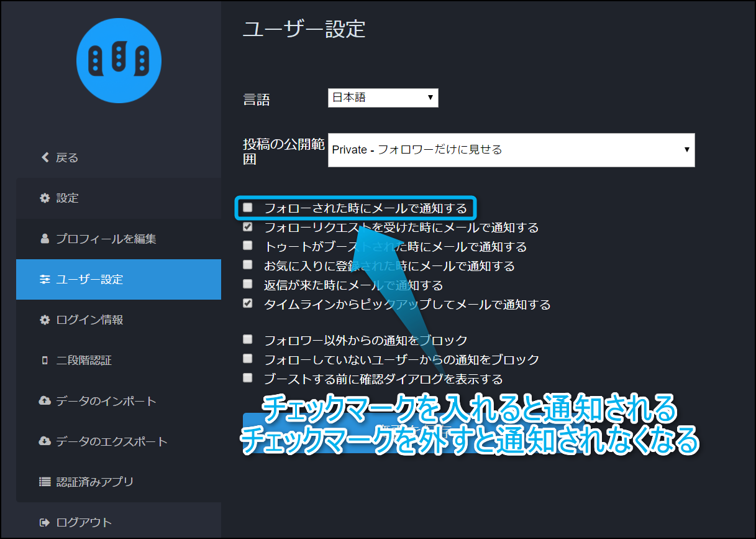Click the cloud icon for データのインポート
This screenshot has width=756, height=539.
pyautogui.click(x=45, y=401)
